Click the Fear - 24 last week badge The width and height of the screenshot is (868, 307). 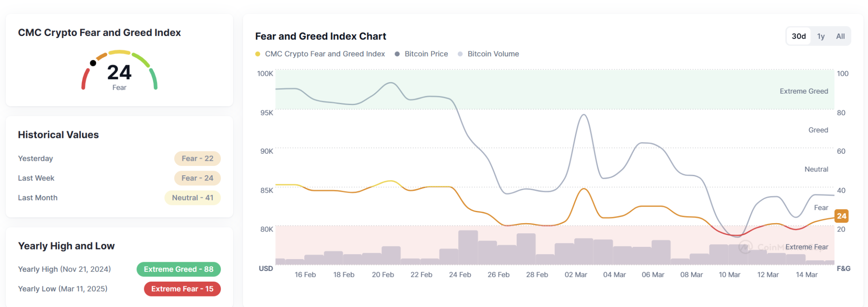pos(198,178)
